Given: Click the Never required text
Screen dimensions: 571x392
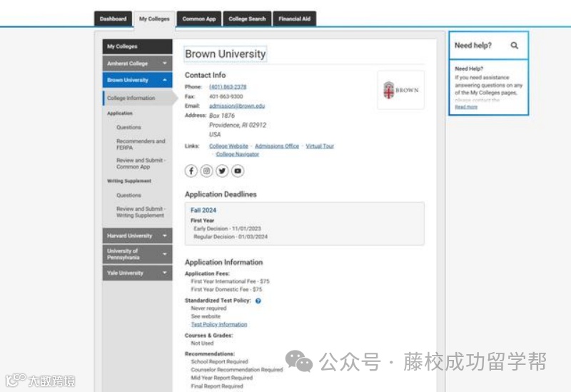Looking at the screenshot, I should pyautogui.click(x=208, y=308).
